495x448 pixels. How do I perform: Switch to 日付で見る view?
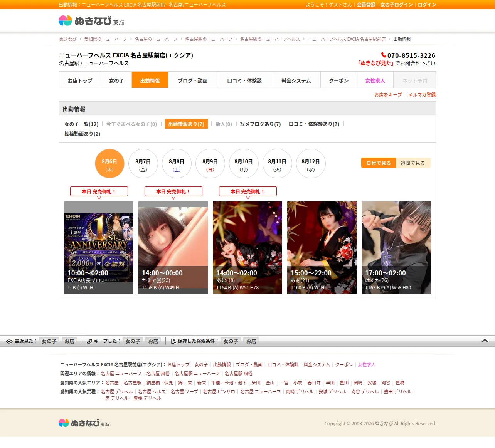379,163
